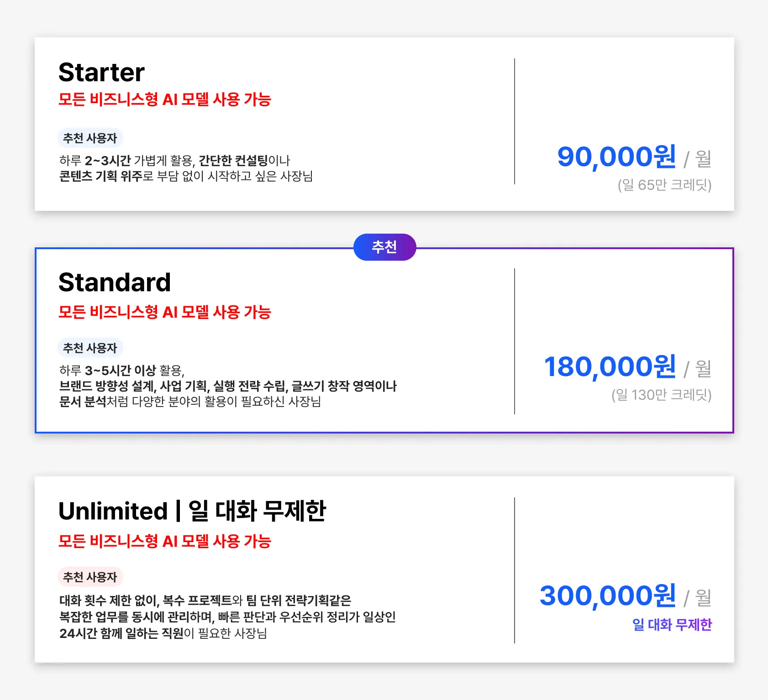Click the 추천 사용자 badge in Starter card
Screen dimensions: 768x700
90,138
